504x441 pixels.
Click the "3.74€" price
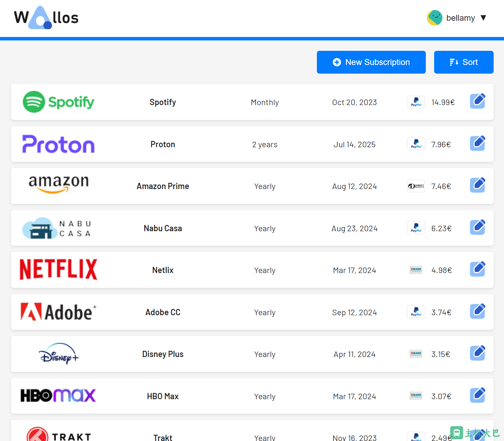pyautogui.click(x=441, y=312)
